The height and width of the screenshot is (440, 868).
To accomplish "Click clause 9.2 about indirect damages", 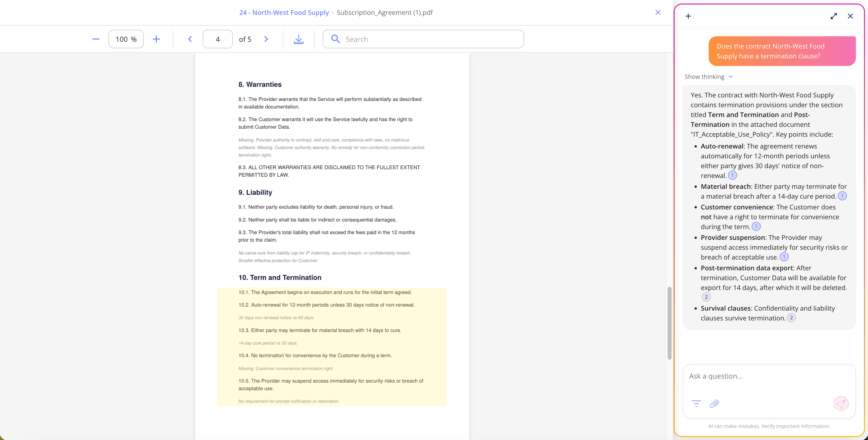I will point(317,220).
